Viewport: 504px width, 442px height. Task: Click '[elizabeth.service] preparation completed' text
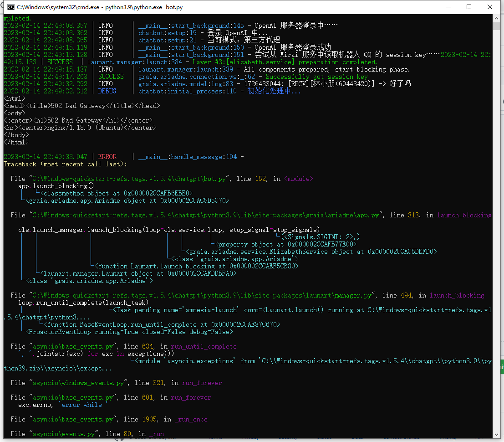coord(302,62)
